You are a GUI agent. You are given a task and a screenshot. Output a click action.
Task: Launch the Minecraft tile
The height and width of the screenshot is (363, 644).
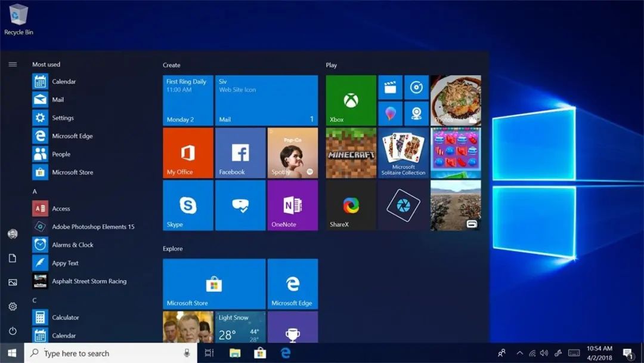pyautogui.click(x=350, y=153)
